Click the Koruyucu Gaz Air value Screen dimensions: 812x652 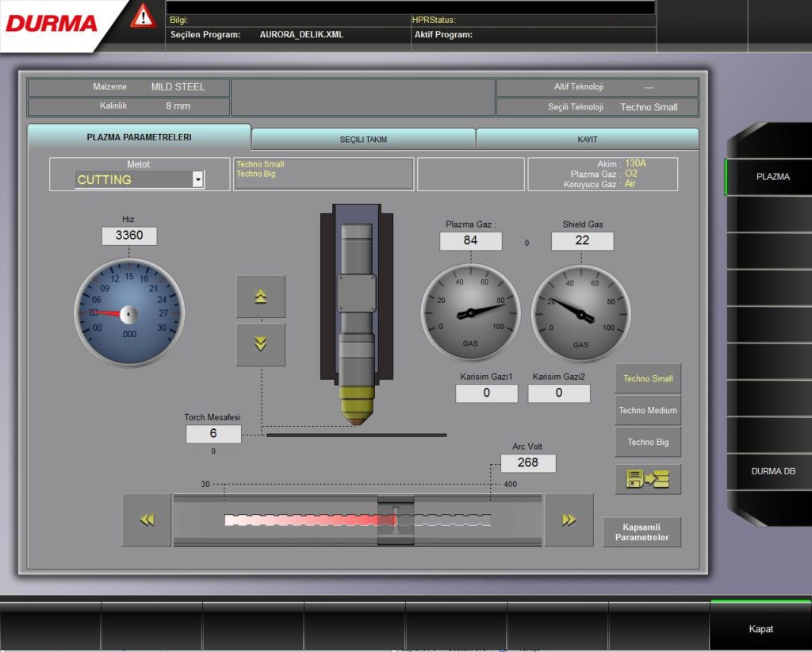tap(630, 183)
